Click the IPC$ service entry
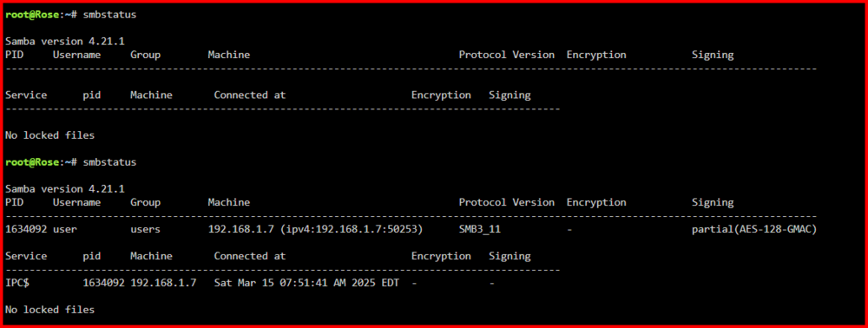868x328 pixels. [17, 283]
